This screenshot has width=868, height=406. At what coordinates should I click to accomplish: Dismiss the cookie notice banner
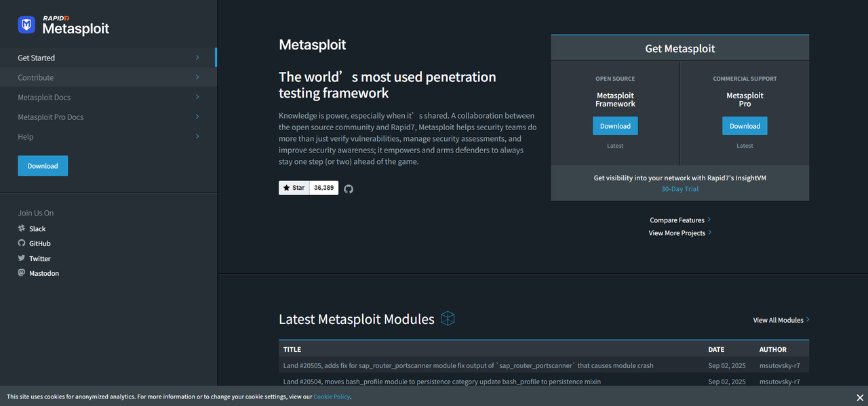[860, 397]
